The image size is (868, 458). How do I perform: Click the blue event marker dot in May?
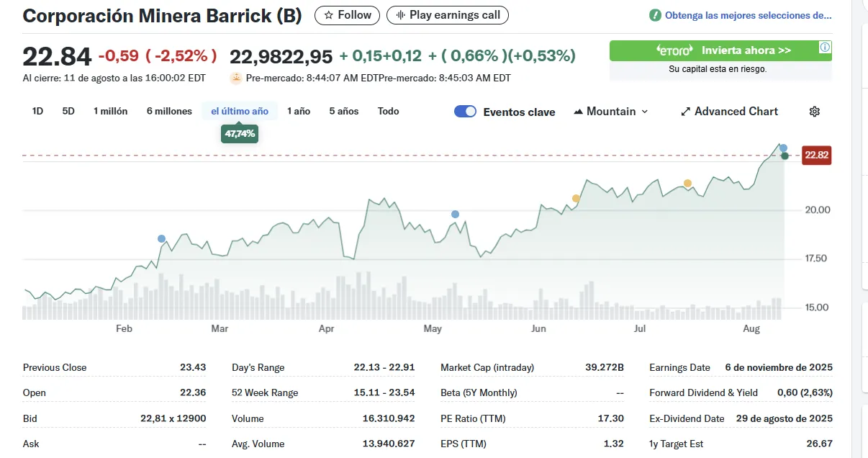coord(454,213)
